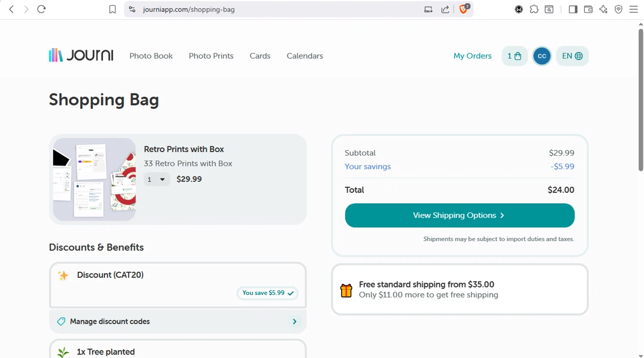
Task: Open the browser hamburger menu
Action: tap(634, 9)
